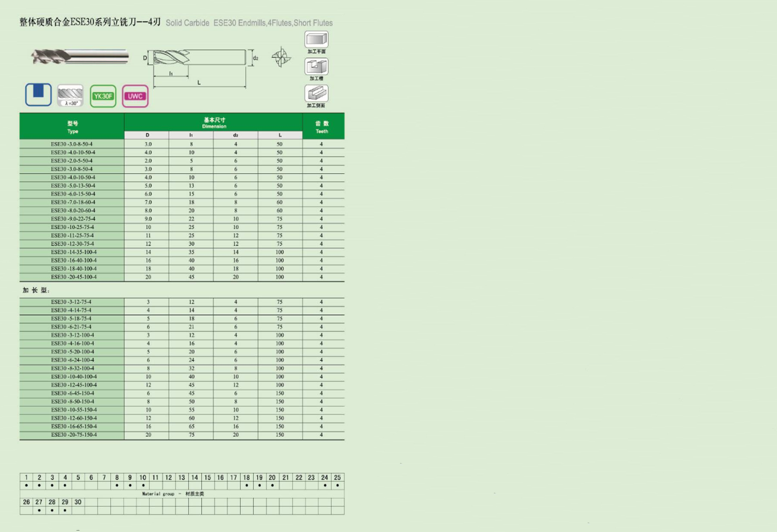Viewport: 777px width, 532px height.
Task: Click the Teeth (齿数) column header
Action: click(322, 127)
